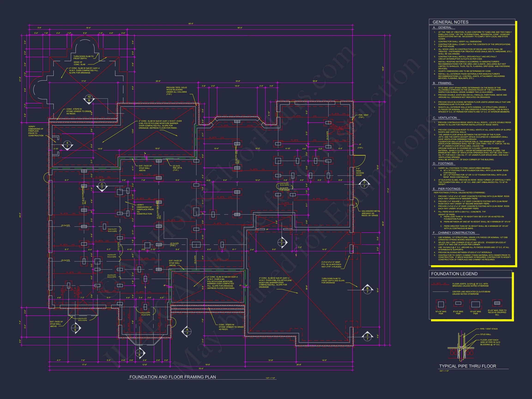
Task: Select the B/7 section marker
Action: tap(367, 290)
